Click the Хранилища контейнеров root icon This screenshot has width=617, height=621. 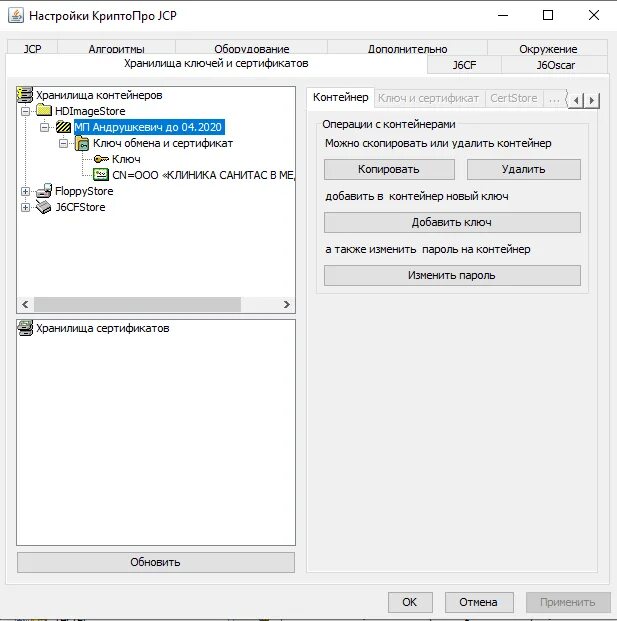coord(25,95)
